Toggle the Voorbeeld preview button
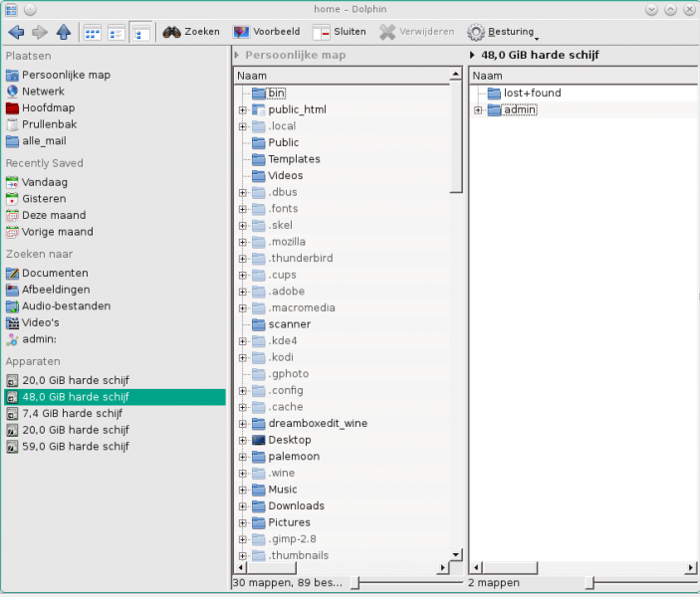This screenshot has width=700, height=597. coord(266,32)
